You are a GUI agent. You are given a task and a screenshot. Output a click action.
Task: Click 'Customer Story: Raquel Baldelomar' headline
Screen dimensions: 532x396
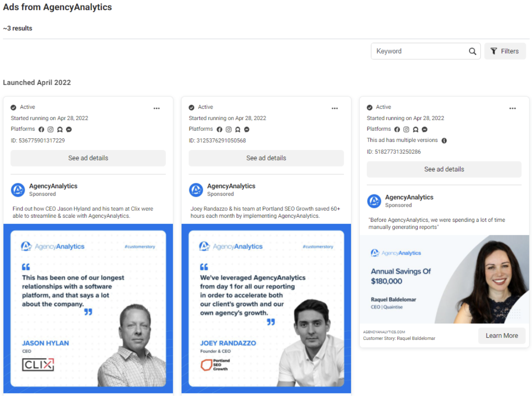click(399, 339)
